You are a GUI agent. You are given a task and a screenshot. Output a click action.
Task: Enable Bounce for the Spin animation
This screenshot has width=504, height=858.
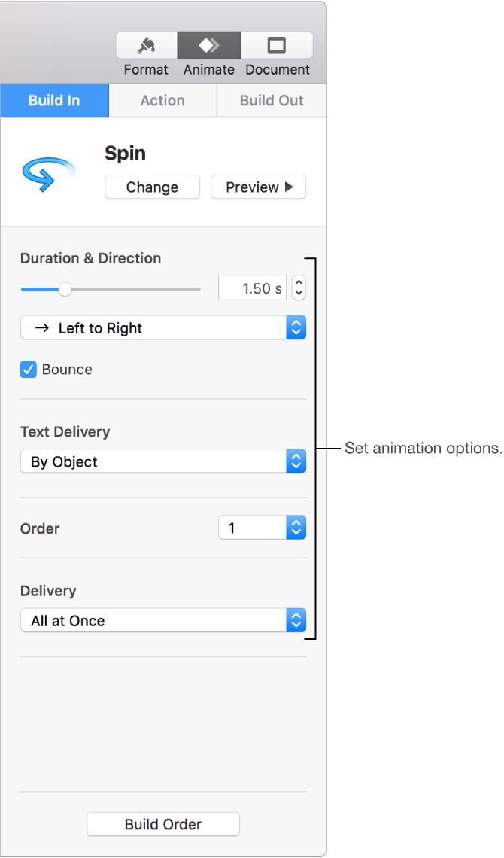(28, 370)
